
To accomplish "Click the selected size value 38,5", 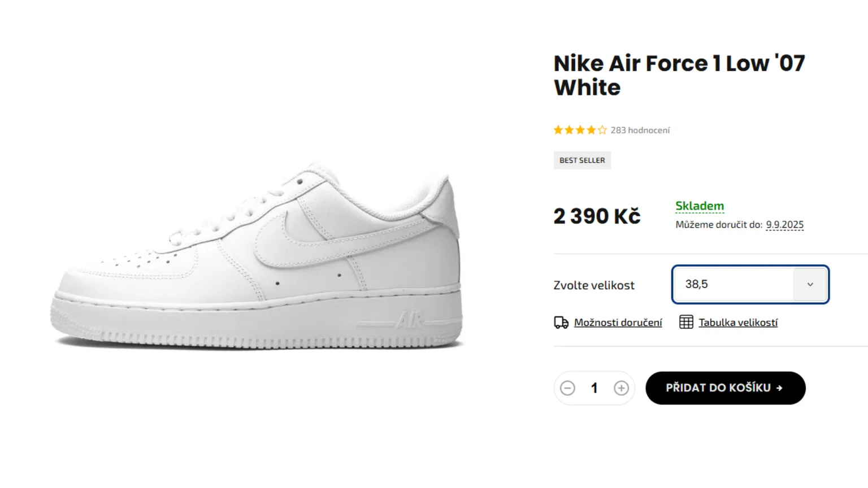I will tap(697, 285).
